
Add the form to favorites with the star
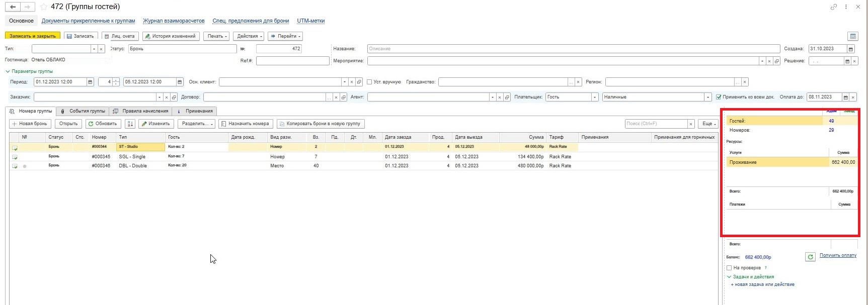pos(44,7)
